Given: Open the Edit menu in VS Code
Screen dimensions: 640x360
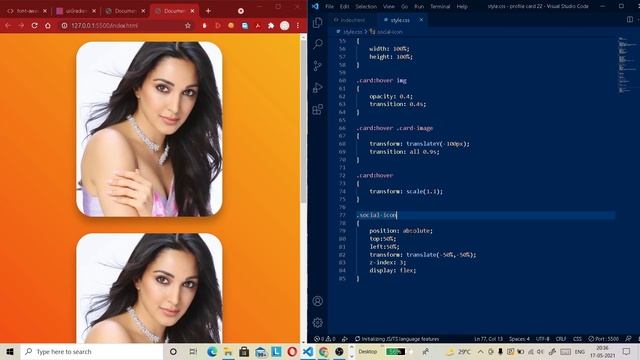Looking at the screenshot, I should 344,7.
